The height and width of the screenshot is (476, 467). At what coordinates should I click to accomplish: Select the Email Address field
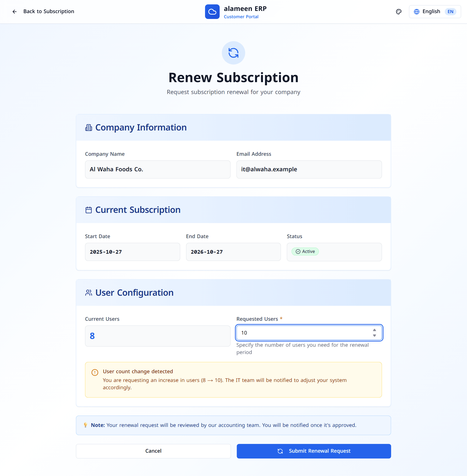(309, 169)
